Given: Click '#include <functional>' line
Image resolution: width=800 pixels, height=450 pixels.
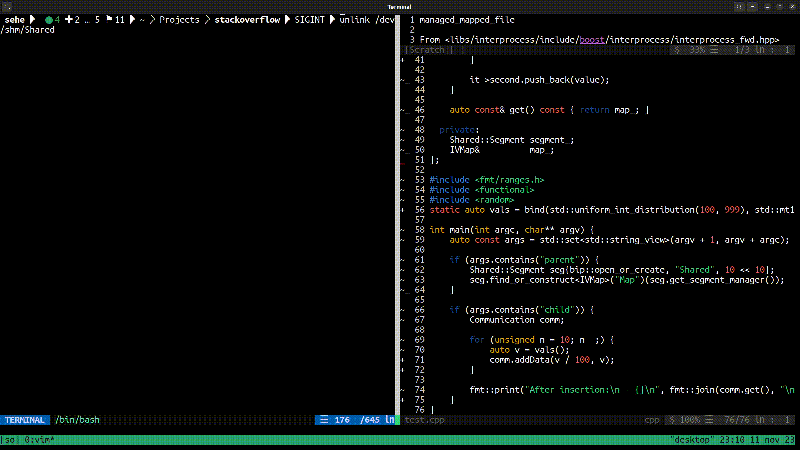Looking at the screenshot, I should coord(482,190).
